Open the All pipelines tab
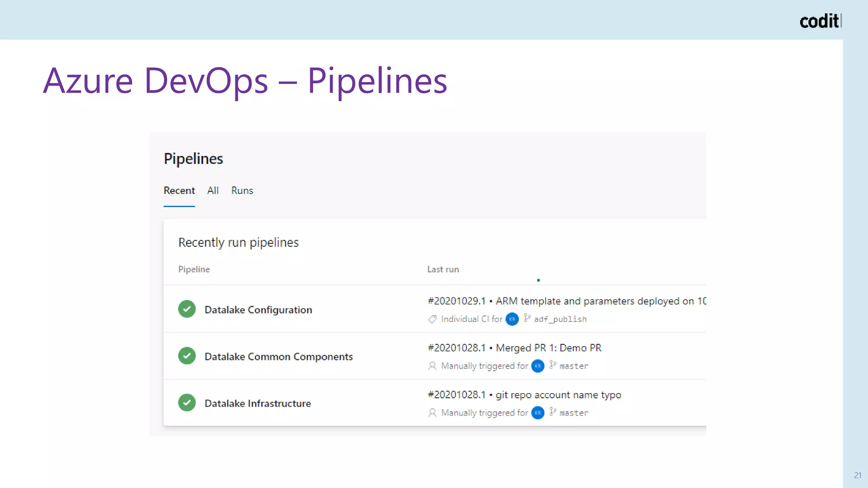 (x=213, y=191)
